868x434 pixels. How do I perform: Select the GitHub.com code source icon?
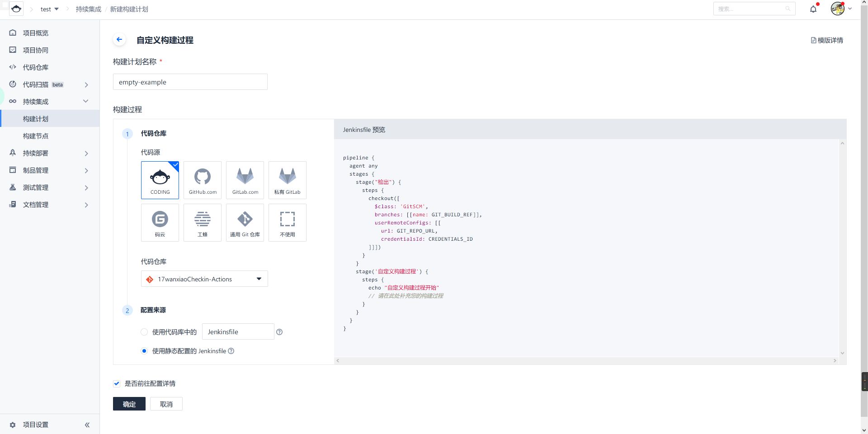point(203,180)
